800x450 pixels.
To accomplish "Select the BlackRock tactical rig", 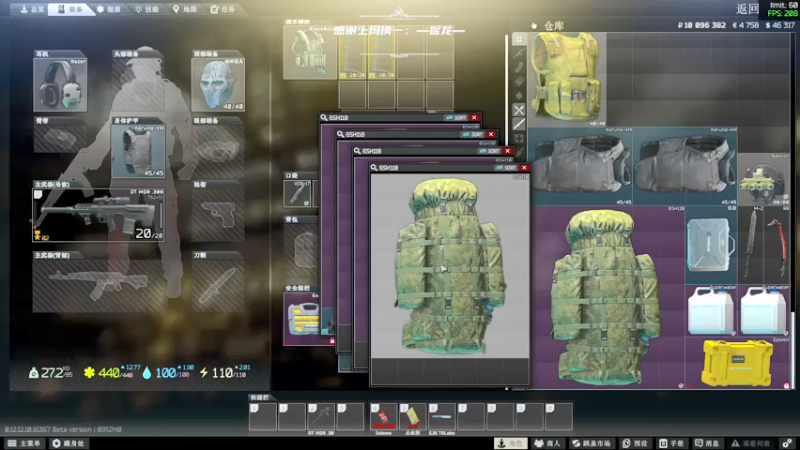I will pyautogui.click(x=310, y=52).
